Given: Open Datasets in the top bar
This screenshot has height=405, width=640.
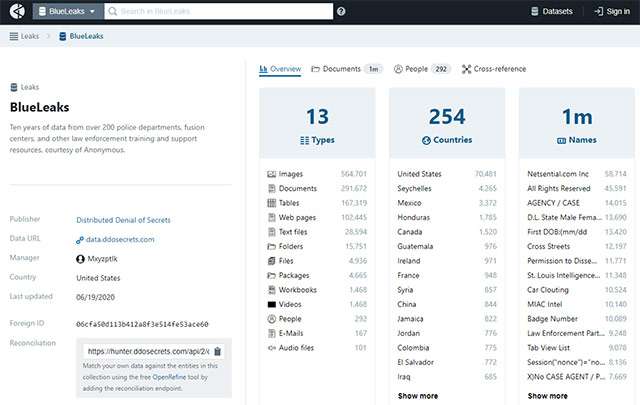Looking at the screenshot, I should point(551,11).
